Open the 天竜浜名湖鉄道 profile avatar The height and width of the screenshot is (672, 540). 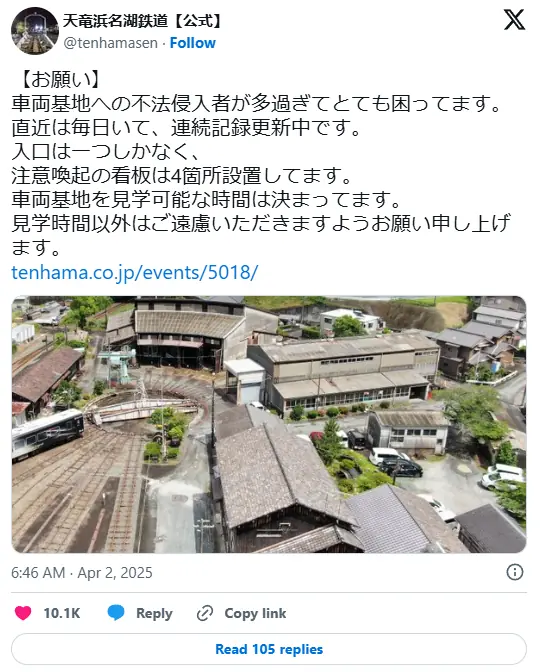[35, 31]
